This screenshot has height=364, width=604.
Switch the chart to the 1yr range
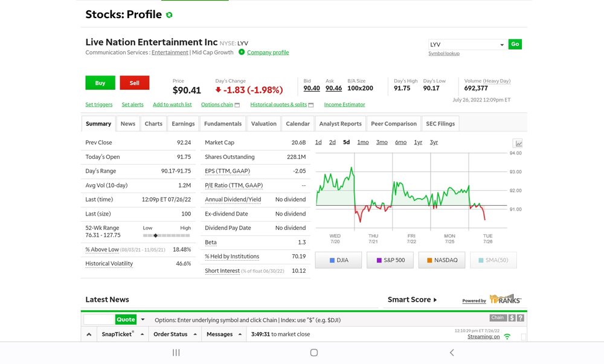pyautogui.click(x=418, y=142)
